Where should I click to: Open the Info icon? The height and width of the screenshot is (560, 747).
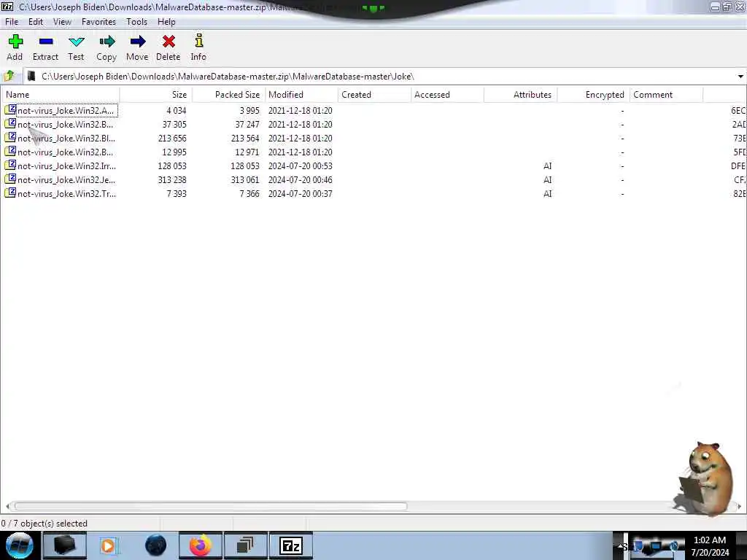coord(198,41)
